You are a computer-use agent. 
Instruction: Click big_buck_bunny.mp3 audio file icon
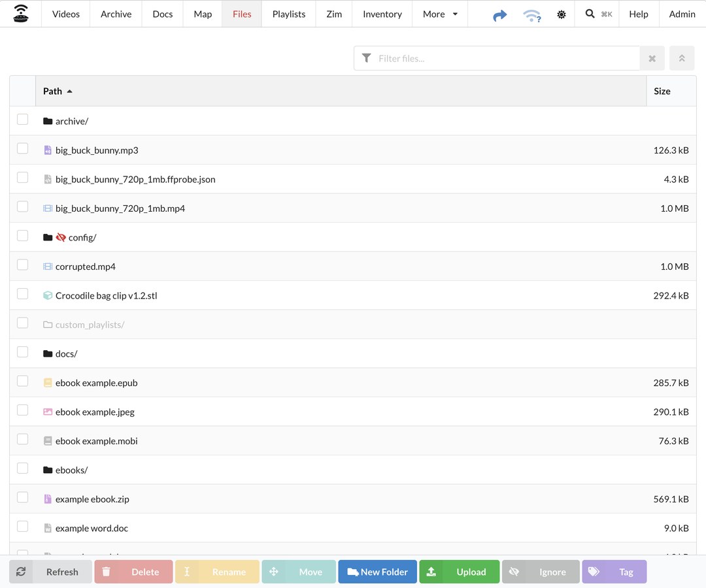[x=48, y=150]
